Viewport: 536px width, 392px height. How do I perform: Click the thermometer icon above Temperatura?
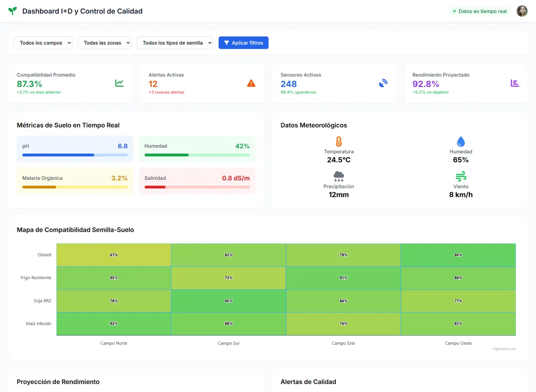click(339, 141)
